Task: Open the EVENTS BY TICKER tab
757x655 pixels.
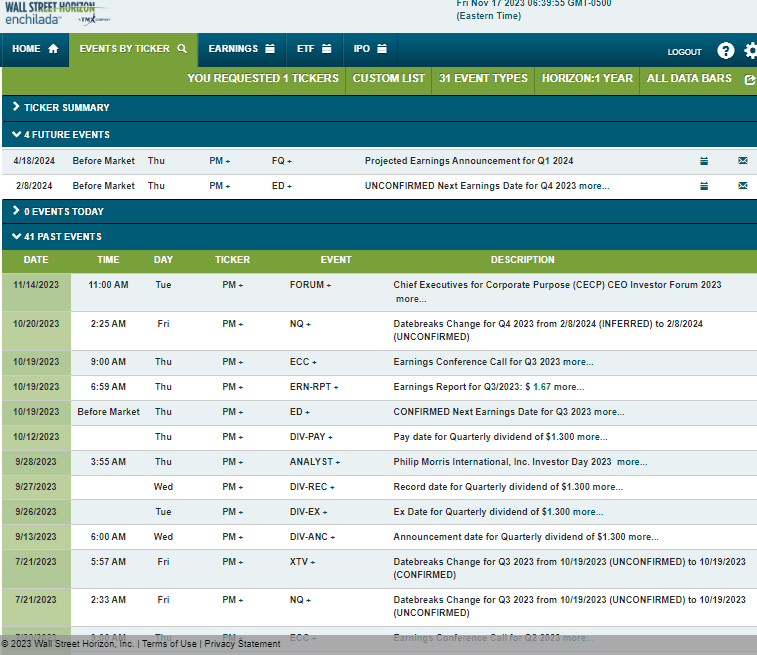Action: (x=133, y=49)
